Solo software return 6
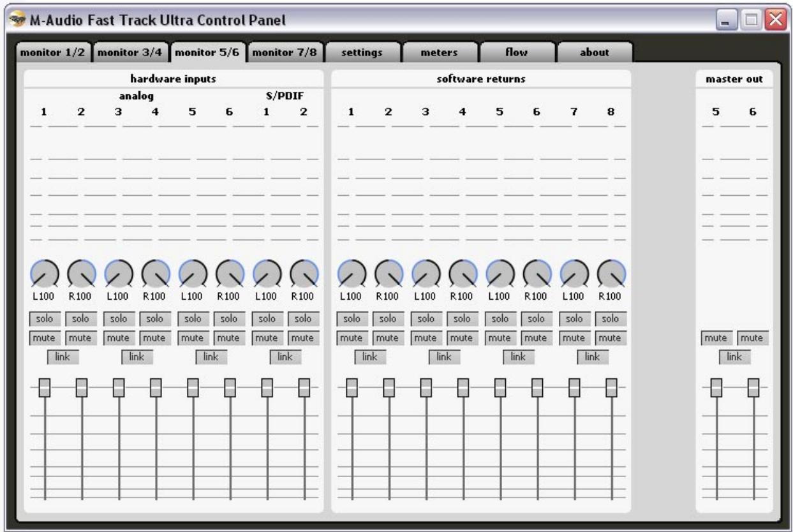793x532 pixels. click(x=537, y=318)
